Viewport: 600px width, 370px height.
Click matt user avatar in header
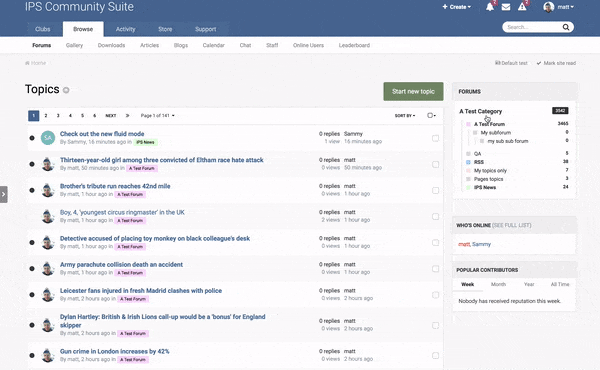click(549, 7)
